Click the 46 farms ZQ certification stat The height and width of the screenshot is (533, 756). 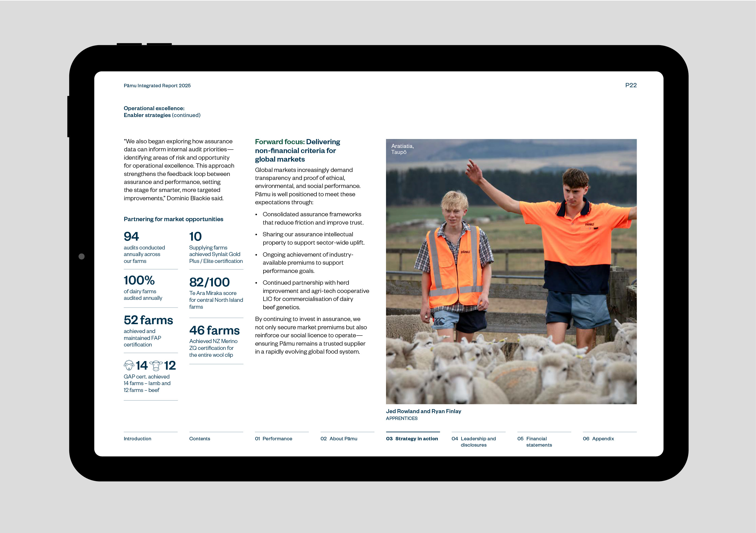(214, 330)
